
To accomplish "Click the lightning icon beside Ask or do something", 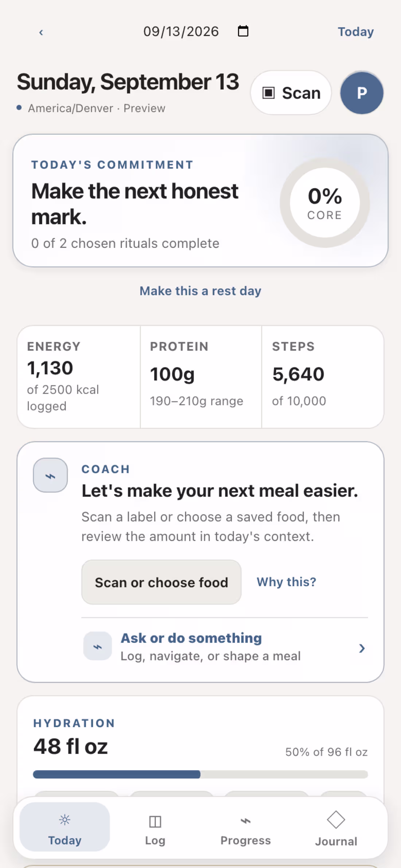I will 98,646.
